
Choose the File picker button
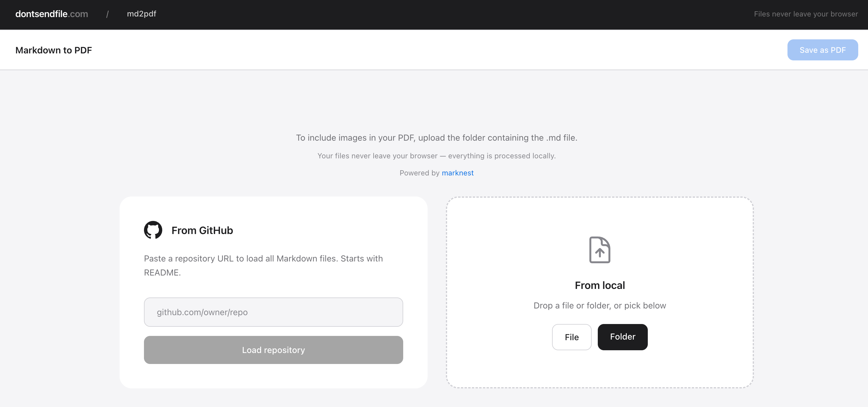pyautogui.click(x=572, y=337)
